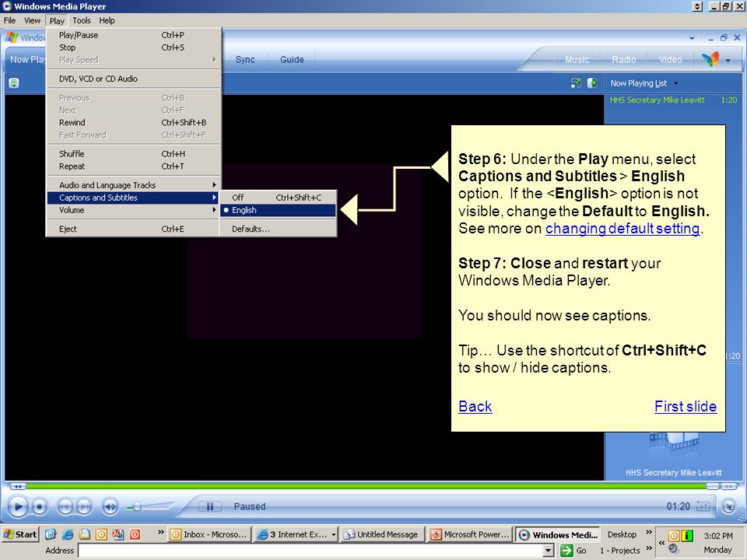Click the fast-forward arrows at seek bar end
747x560 pixels.
(729, 486)
